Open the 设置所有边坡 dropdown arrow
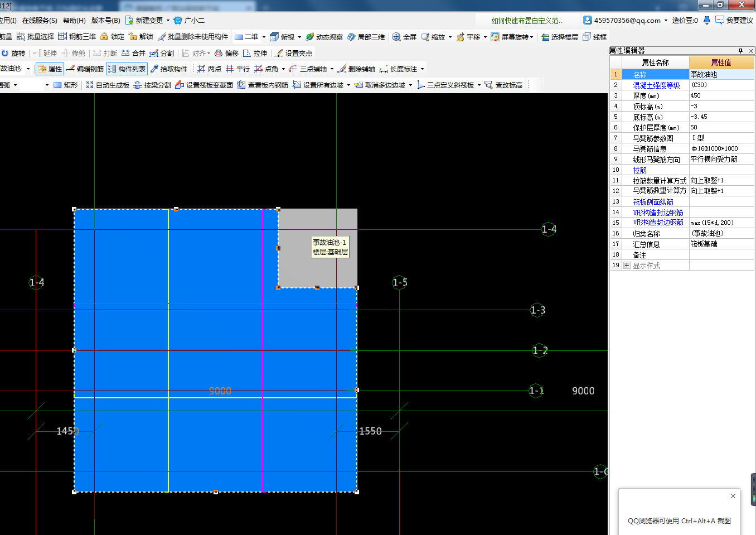 tap(348, 85)
